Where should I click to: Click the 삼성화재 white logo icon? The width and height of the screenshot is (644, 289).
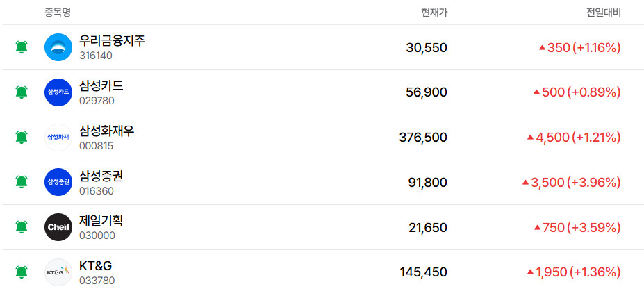point(58,138)
